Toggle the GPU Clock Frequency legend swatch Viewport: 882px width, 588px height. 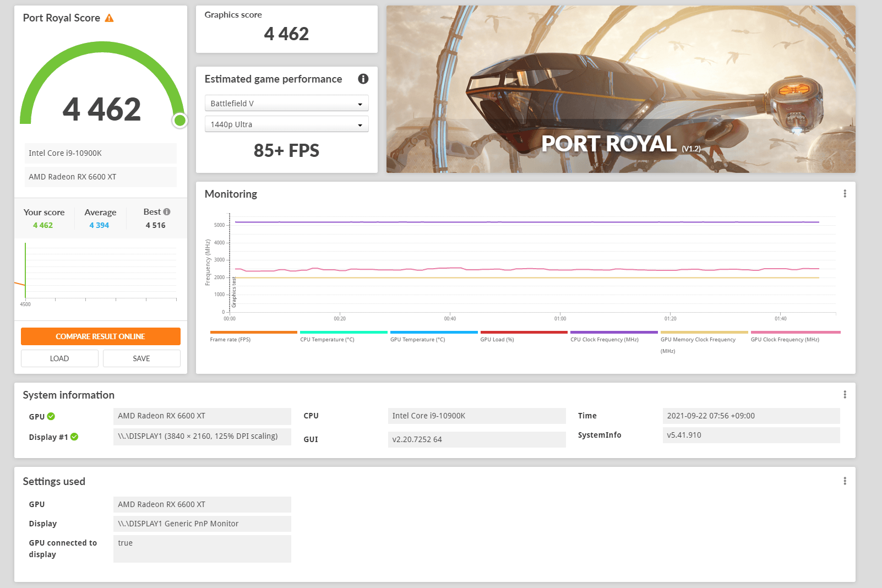pyautogui.click(x=796, y=333)
